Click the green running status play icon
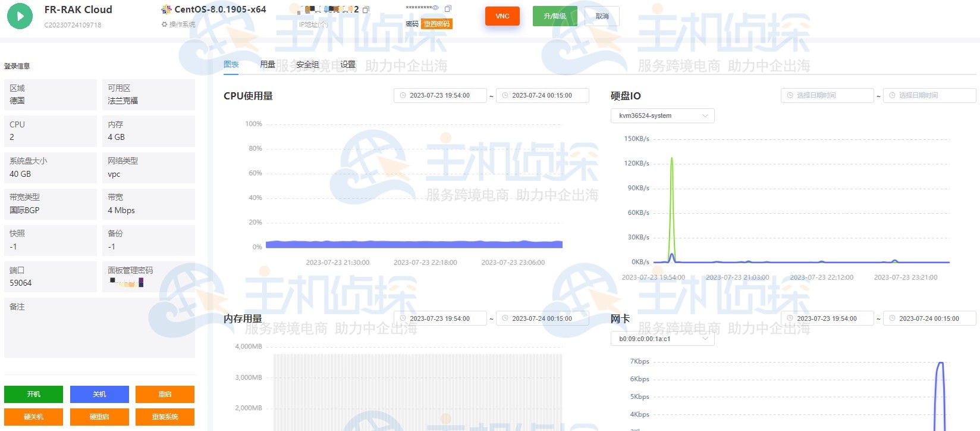Viewport: 980px width, 431px height. (20, 16)
